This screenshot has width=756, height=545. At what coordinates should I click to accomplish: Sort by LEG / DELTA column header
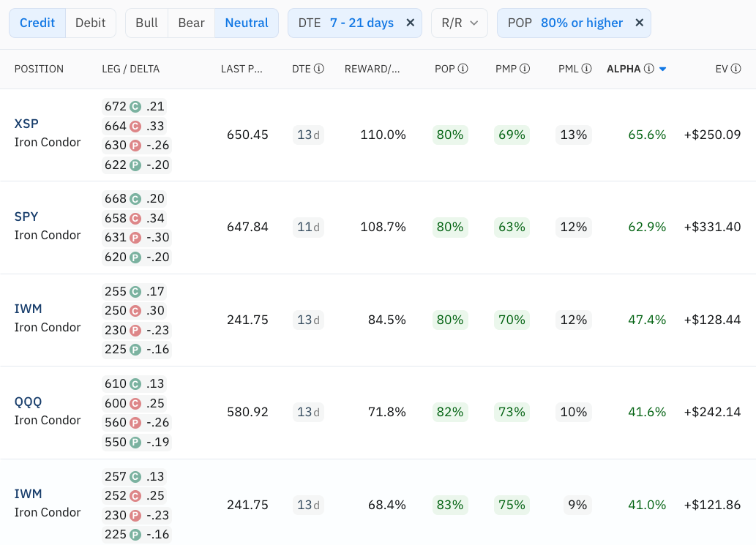coord(131,69)
